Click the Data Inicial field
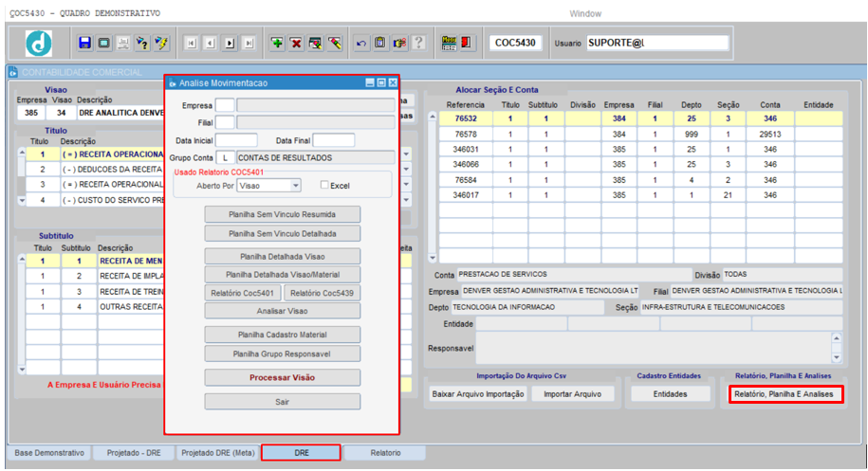Screen dimensions: 868x471 pyautogui.click(x=236, y=140)
